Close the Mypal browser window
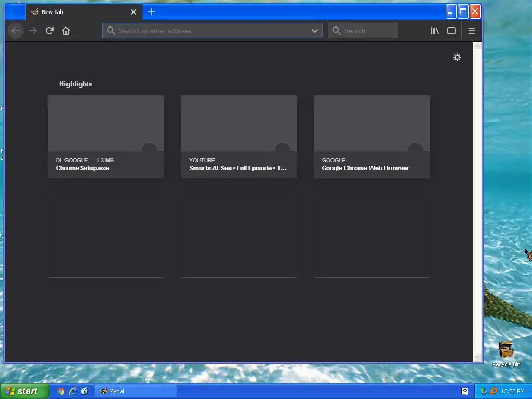Image resolution: width=532 pixels, height=399 pixels. [x=475, y=11]
